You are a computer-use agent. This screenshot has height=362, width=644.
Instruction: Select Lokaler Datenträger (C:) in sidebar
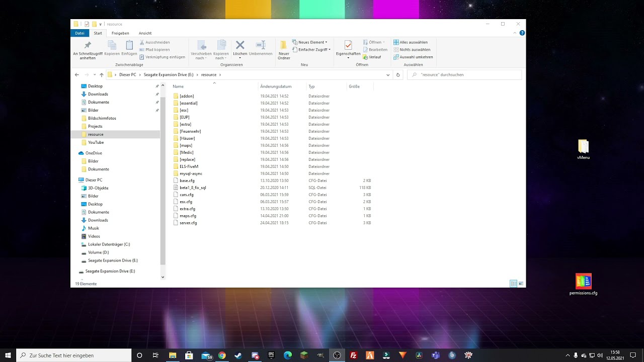[x=109, y=244]
